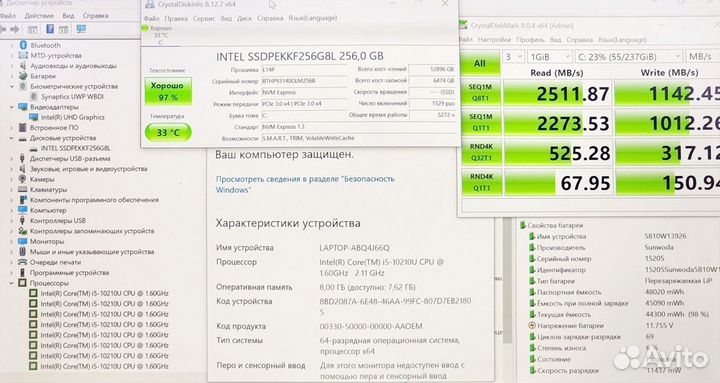Click the blue Help question-mark toolbar icon
The width and height of the screenshot is (720, 383).
(50, 29)
